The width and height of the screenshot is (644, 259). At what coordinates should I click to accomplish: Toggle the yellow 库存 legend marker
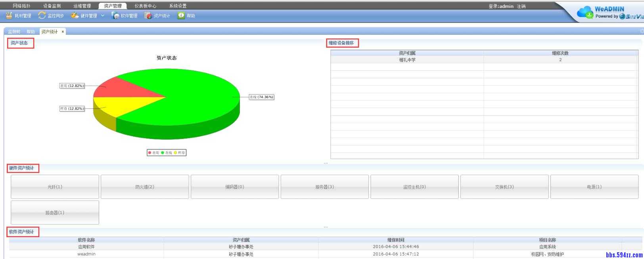point(175,153)
